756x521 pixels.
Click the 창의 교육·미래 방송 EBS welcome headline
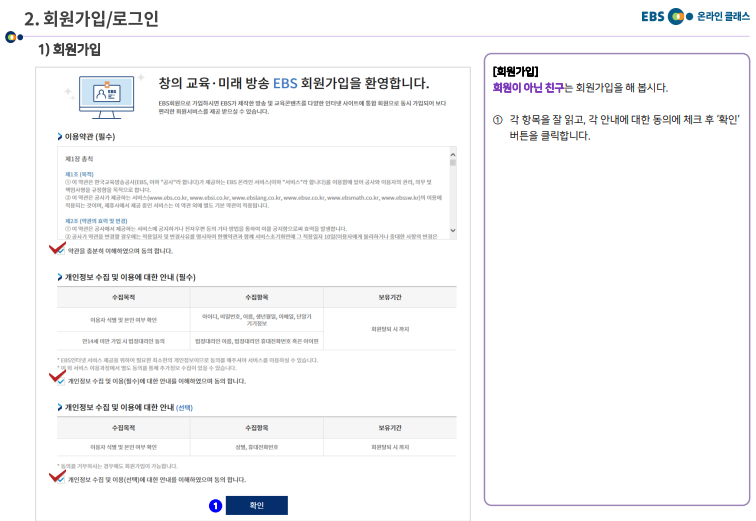coord(294,83)
